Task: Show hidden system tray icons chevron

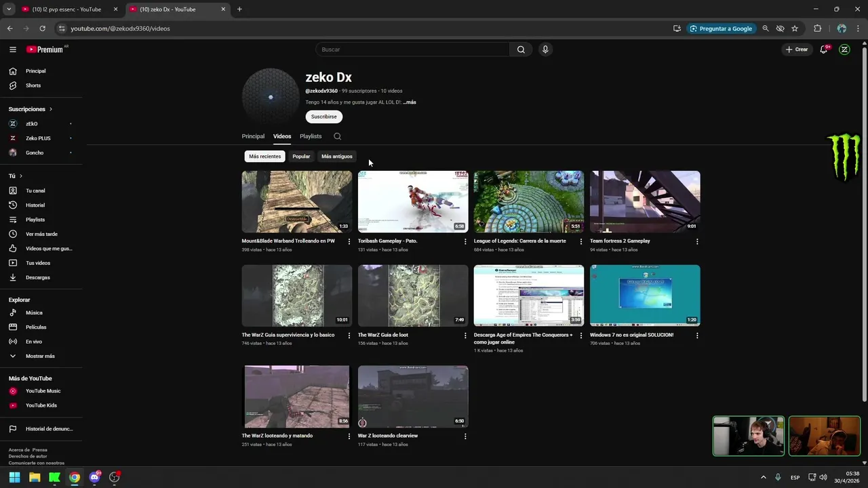Action: click(764, 477)
